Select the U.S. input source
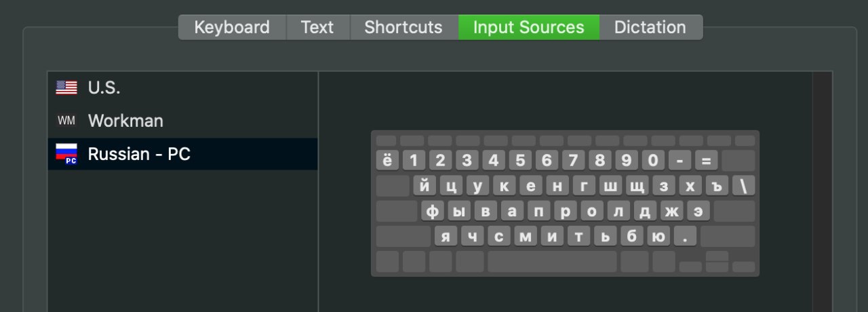This screenshot has width=868, height=312. (182, 87)
